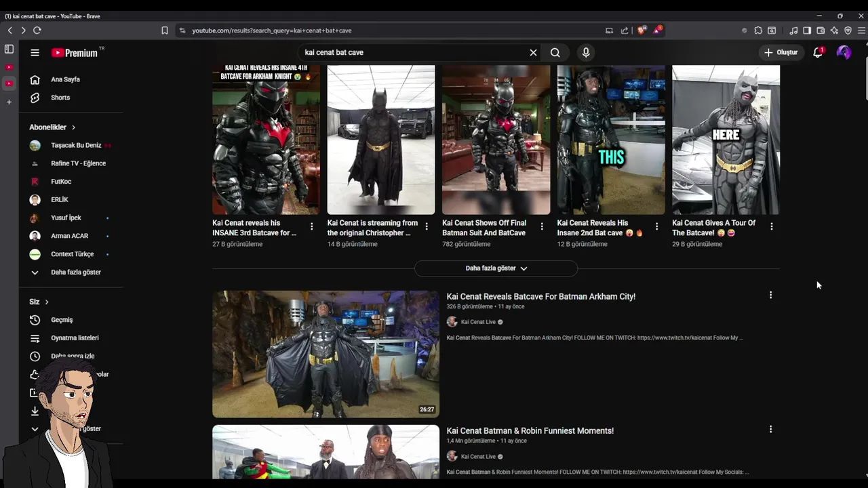Open options for 'Final Batman Suit' short
Image resolution: width=868 pixels, height=488 pixels.
(541, 226)
